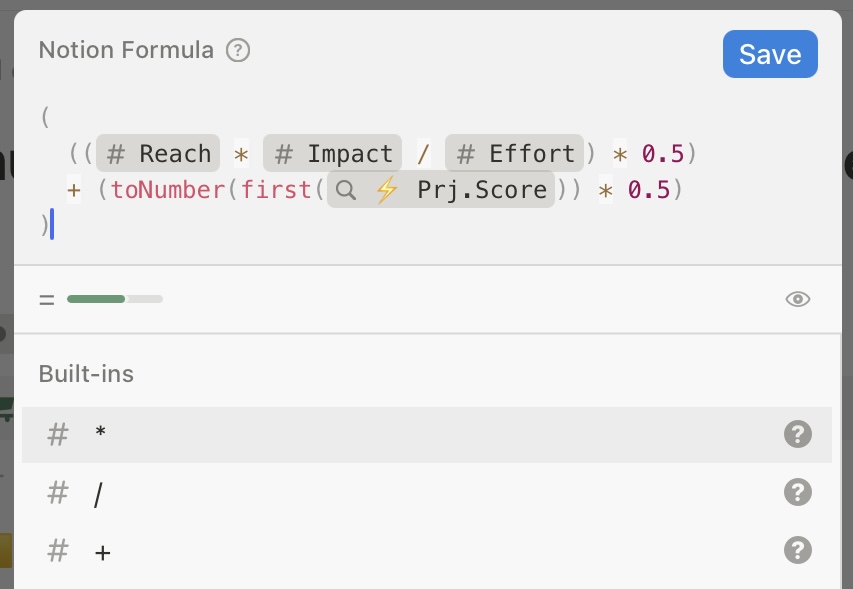Open help for the plus built-in
This screenshot has width=853, height=589.
[x=798, y=550]
